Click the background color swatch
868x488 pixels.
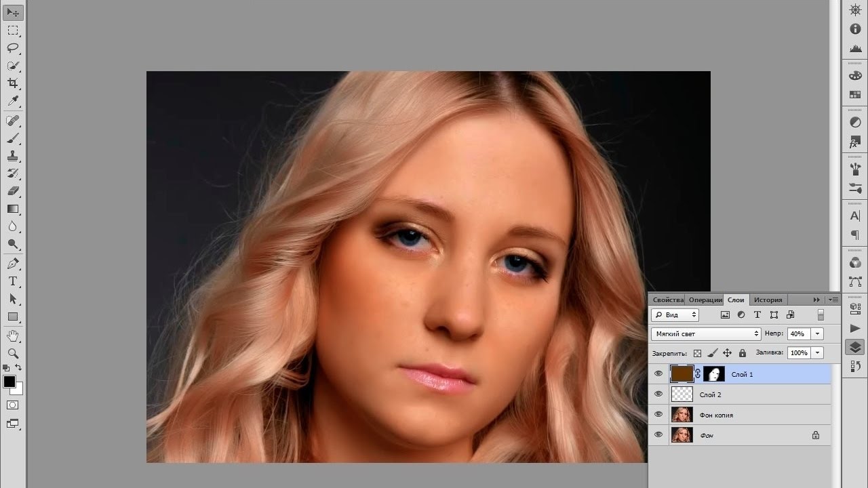(18, 390)
